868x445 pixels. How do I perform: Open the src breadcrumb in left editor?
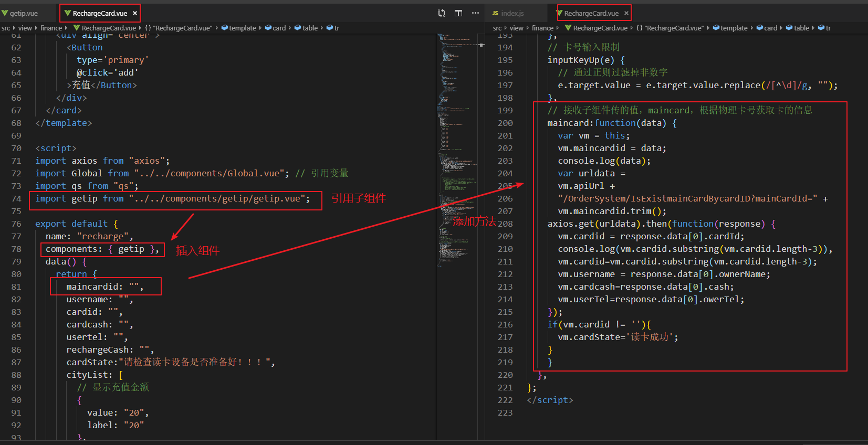(x=6, y=28)
